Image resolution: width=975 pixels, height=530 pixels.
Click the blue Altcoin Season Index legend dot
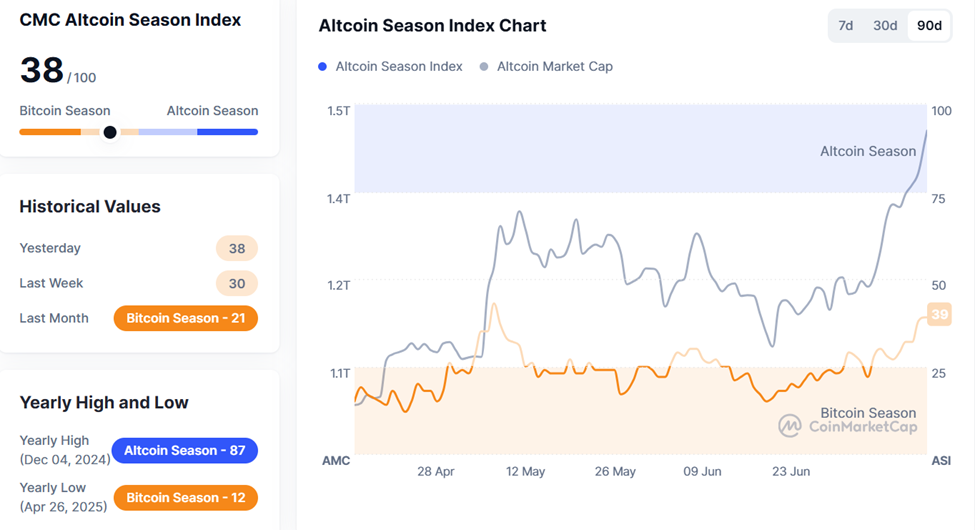(322, 66)
